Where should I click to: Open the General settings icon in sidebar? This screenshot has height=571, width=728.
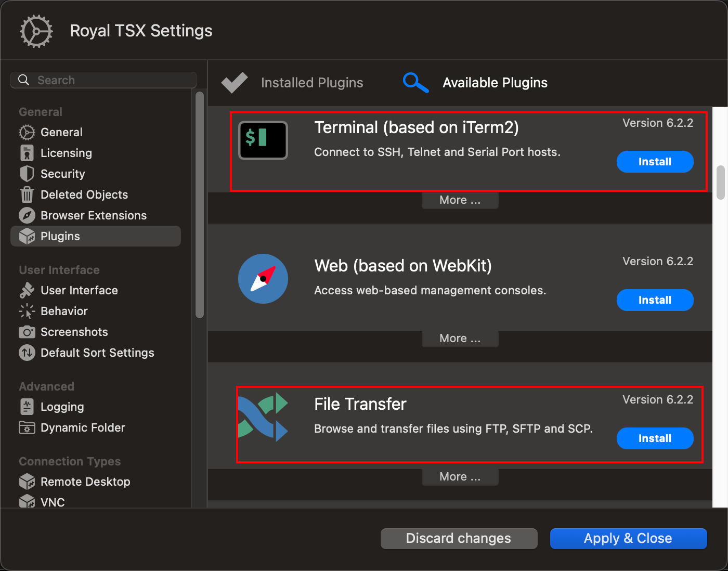27,132
